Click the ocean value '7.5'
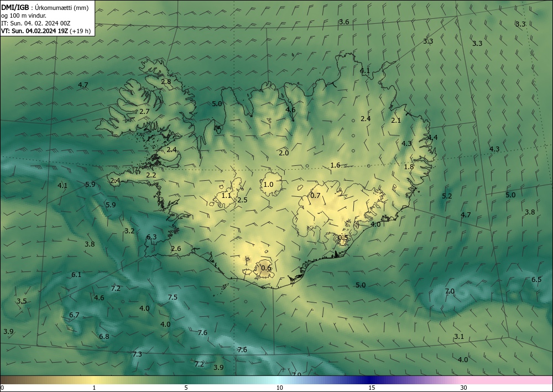The width and height of the screenshot is (553, 392). (173, 297)
